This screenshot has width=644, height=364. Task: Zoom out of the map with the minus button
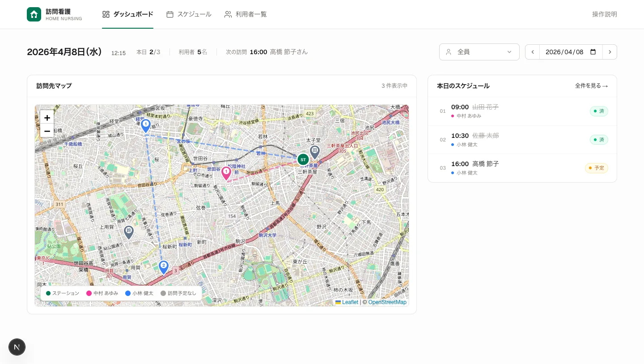click(47, 131)
